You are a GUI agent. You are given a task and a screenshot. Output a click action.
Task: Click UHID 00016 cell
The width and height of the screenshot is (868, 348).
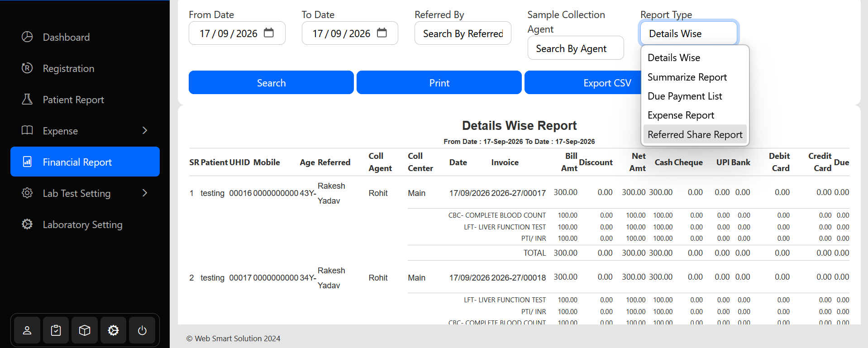click(x=240, y=193)
